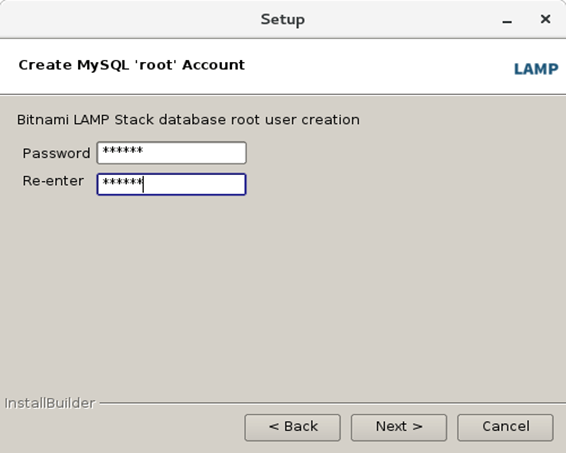Image resolution: width=566 pixels, height=453 pixels.
Task: Abort installation with the Cancel button
Action: click(x=505, y=427)
